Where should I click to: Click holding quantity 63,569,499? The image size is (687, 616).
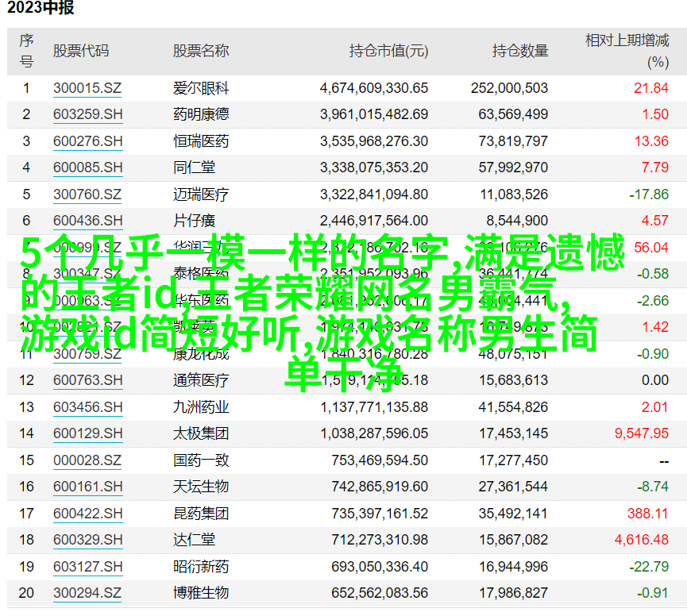(x=513, y=114)
